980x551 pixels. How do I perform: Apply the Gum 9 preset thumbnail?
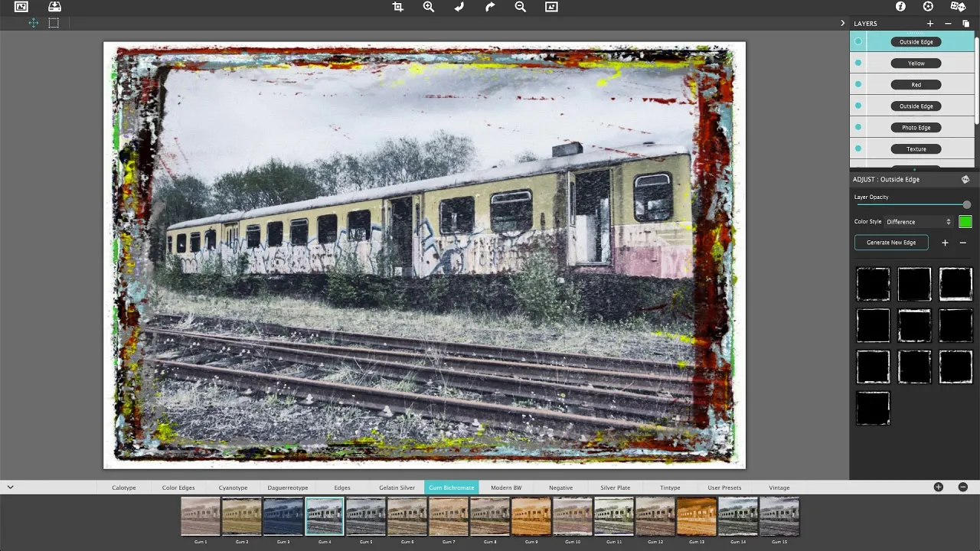click(531, 517)
